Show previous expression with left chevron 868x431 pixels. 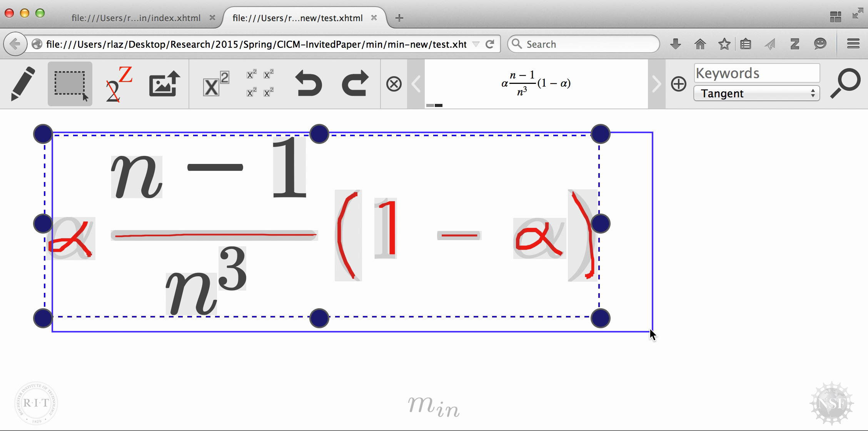[x=416, y=84]
